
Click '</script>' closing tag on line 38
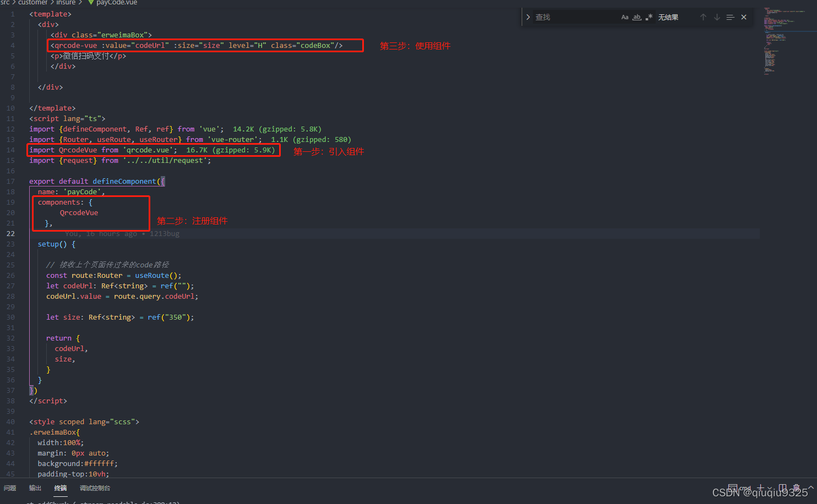[x=48, y=401]
